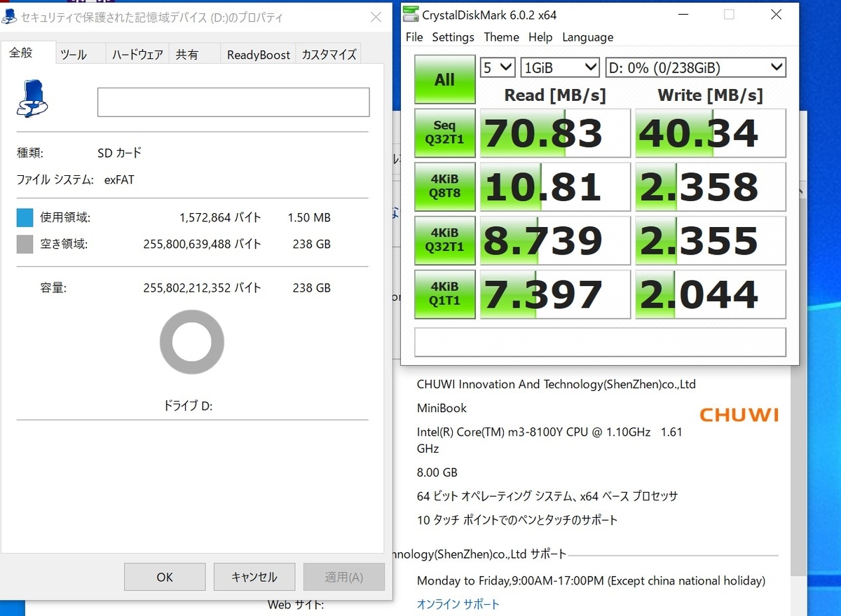Click the free space value 255,800,639,488 バイト

pos(202,245)
